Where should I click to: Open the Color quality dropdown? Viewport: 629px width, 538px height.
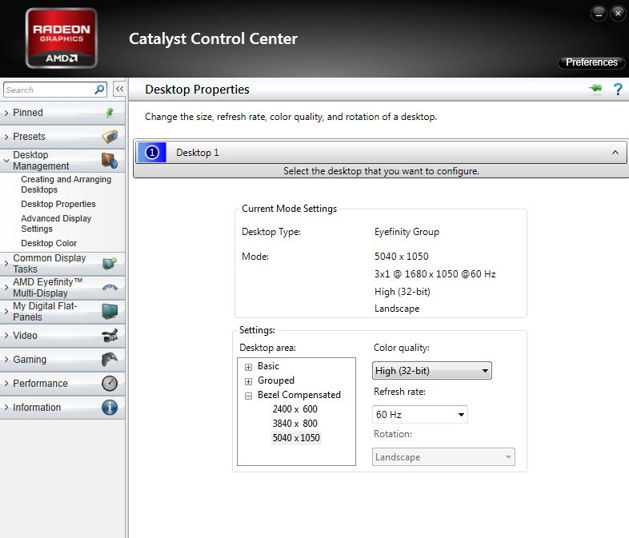pyautogui.click(x=432, y=371)
